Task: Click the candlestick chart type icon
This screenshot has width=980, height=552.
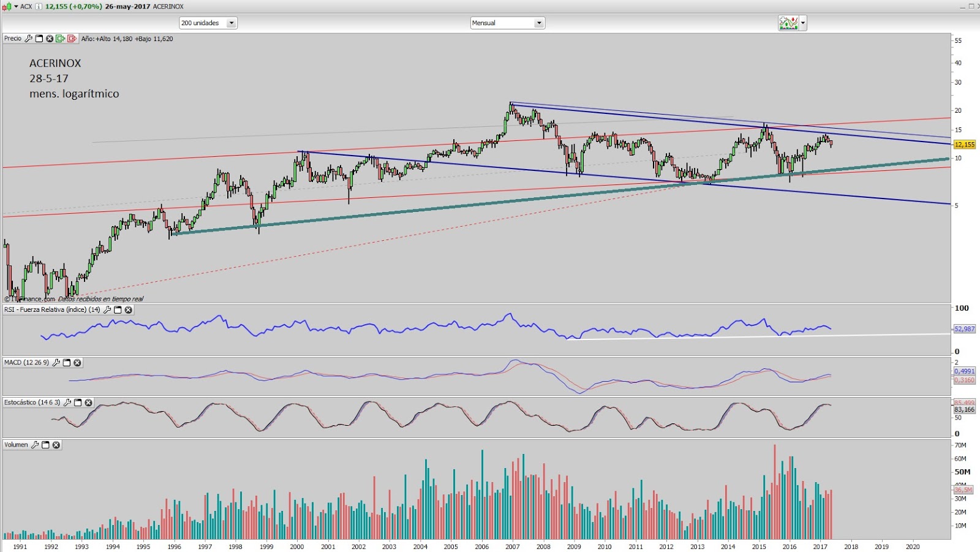Action: click(7, 7)
